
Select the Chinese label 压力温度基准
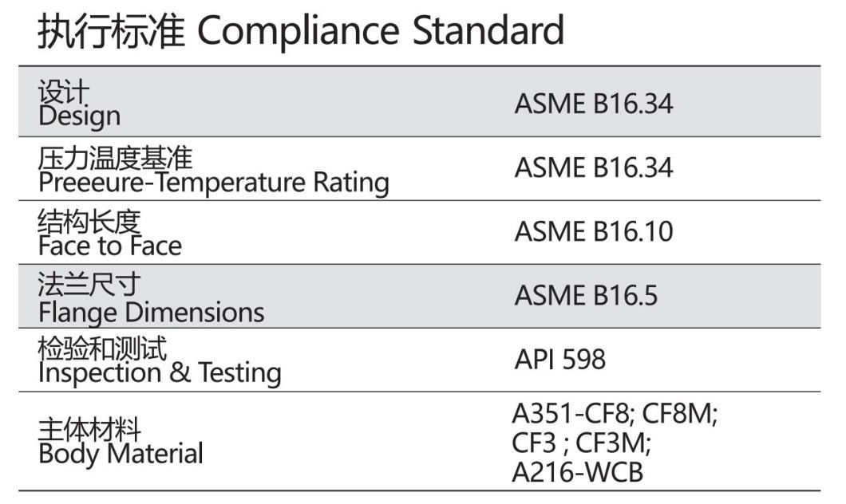click(x=115, y=159)
